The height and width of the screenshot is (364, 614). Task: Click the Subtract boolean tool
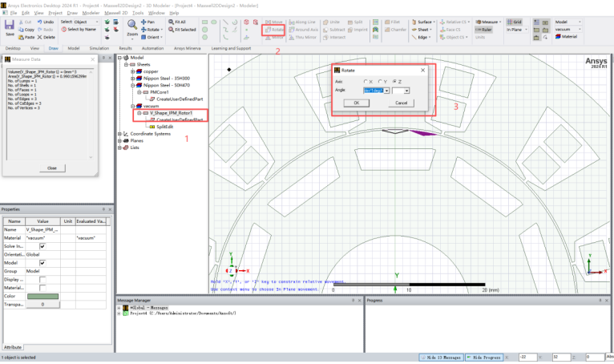pos(334,30)
